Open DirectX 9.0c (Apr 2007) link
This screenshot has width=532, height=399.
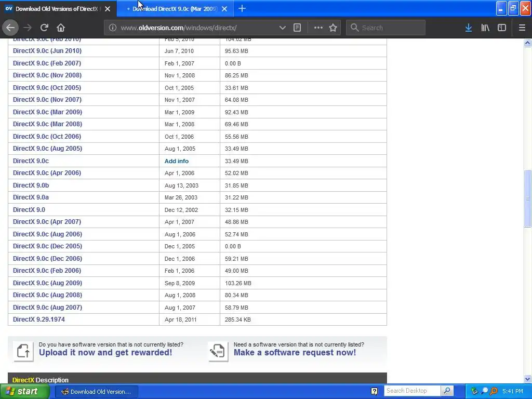tap(47, 222)
